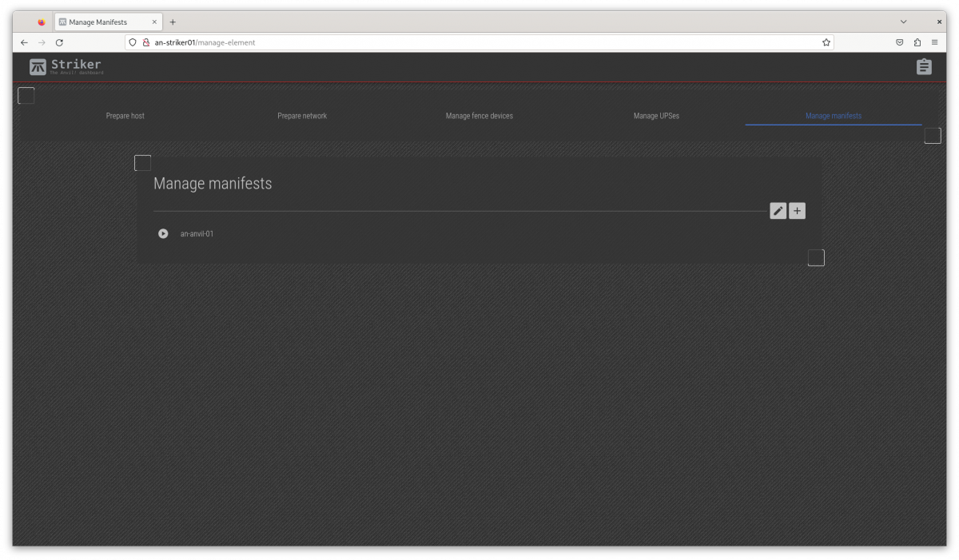The width and height of the screenshot is (959, 560).
Task: Run the an-anvil-01 manifest play icon
Action: tap(163, 234)
